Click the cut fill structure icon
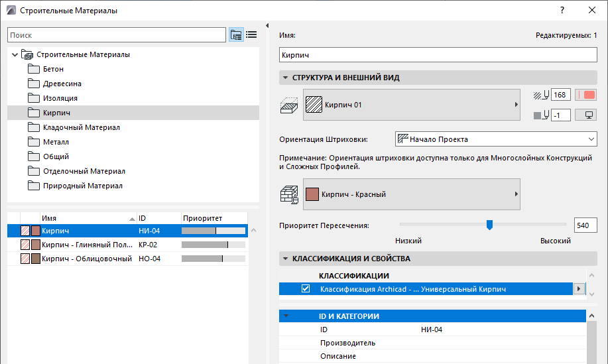608x364 pixels. pos(289,105)
